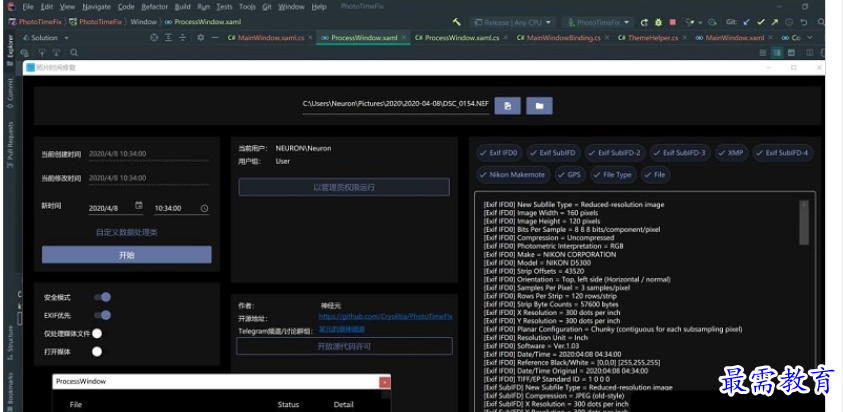This screenshot has width=843, height=412.
Task: Click locate file target icon in Solution panel
Action: 154,38
